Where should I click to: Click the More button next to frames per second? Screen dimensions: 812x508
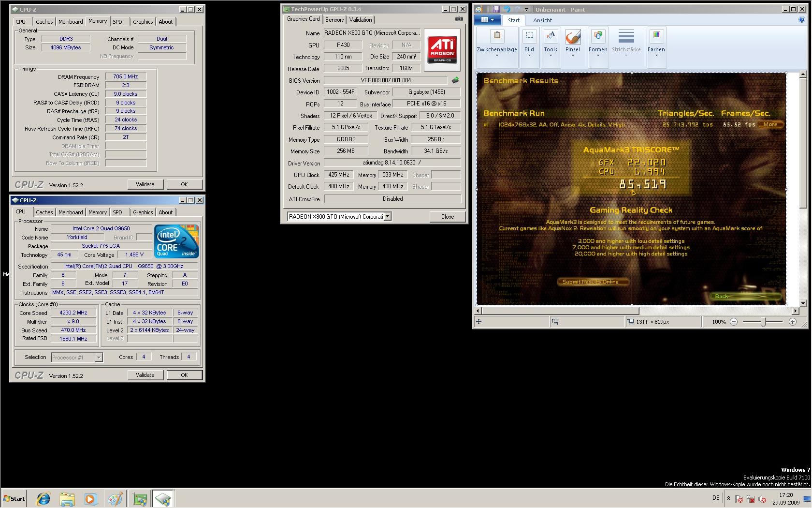770,124
